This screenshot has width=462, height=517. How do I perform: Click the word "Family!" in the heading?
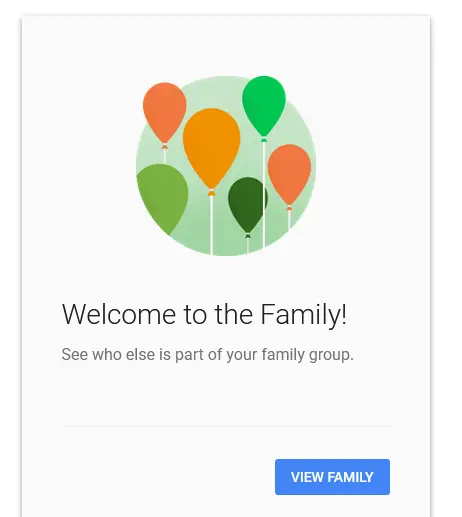pyautogui.click(x=304, y=315)
